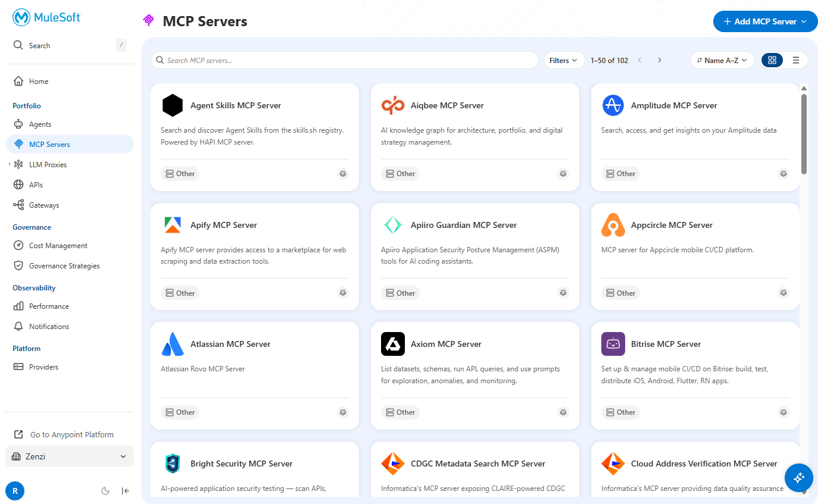Open the Amplitude MCP Server title
Screen dimensions: 824x504
(x=674, y=105)
